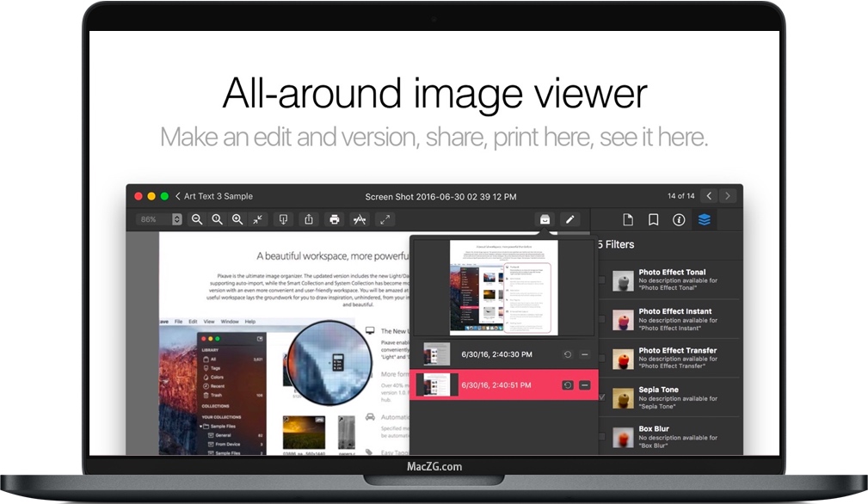The width and height of the screenshot is (868, 504).
Task: Click the adjustments wand icon
Action: click(x=360, y=219)
